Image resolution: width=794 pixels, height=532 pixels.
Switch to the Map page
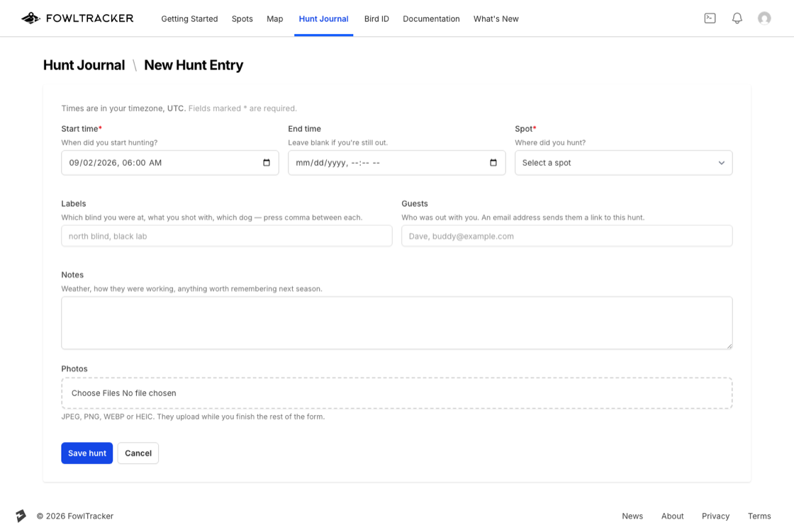(x=274, y=18)
